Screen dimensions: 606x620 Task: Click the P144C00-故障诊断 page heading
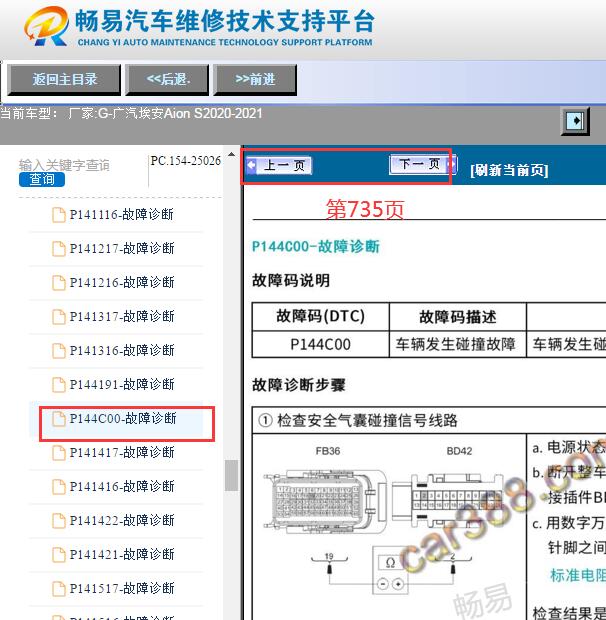tap(315, 247)
